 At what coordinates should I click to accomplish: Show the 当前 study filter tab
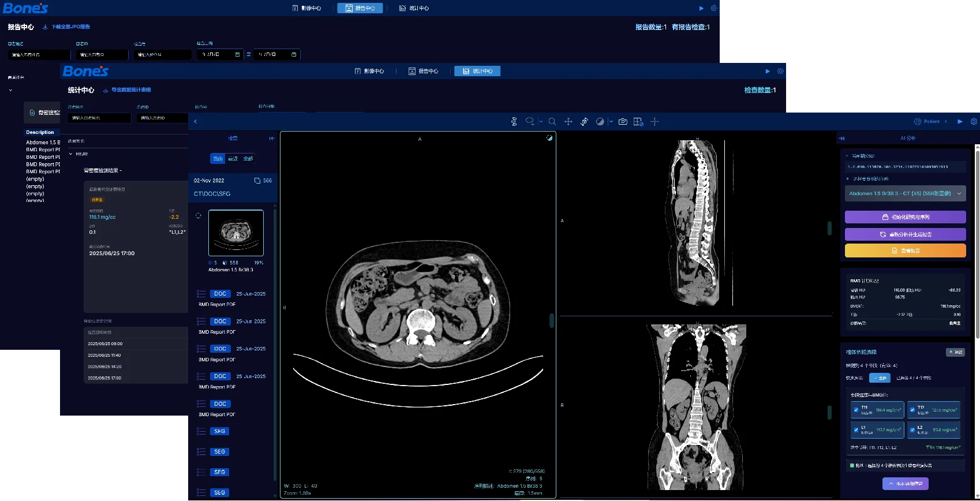(218, 159)
